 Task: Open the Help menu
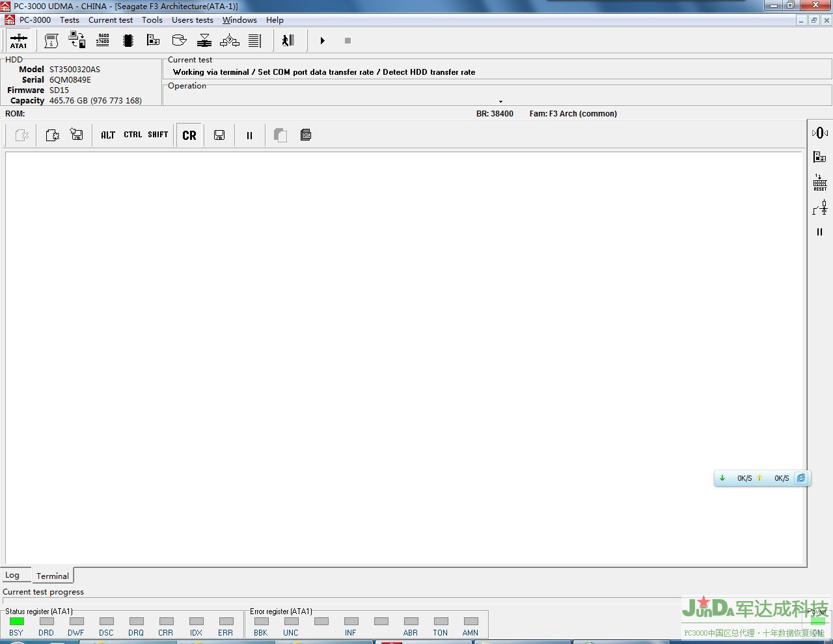tap(275, 20)
